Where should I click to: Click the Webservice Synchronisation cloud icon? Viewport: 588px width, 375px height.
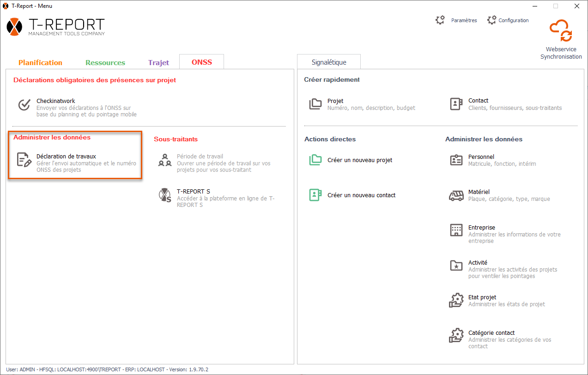pyautogui.click(x=561, y=31)
